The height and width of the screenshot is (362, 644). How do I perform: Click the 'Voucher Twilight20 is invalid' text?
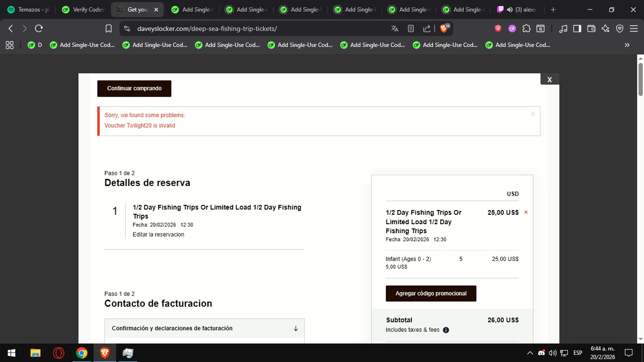(x=140, y=125)
